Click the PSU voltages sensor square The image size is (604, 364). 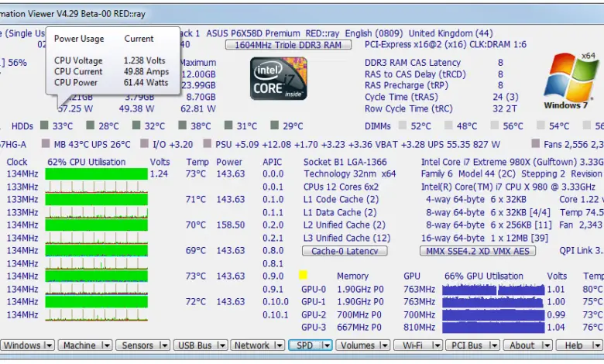click(208, 144)
